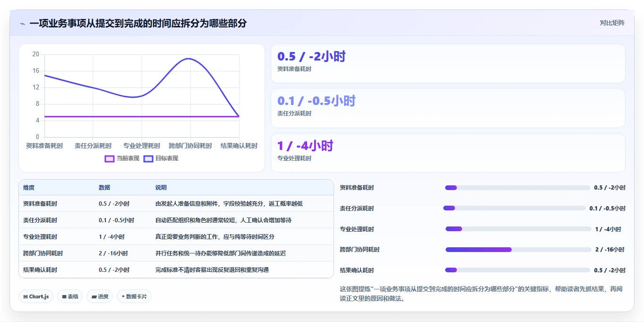Viewport: 644px width, 322px height.
Task: Select the 跨部门协同耗时 table row cell
Action: 43,253
